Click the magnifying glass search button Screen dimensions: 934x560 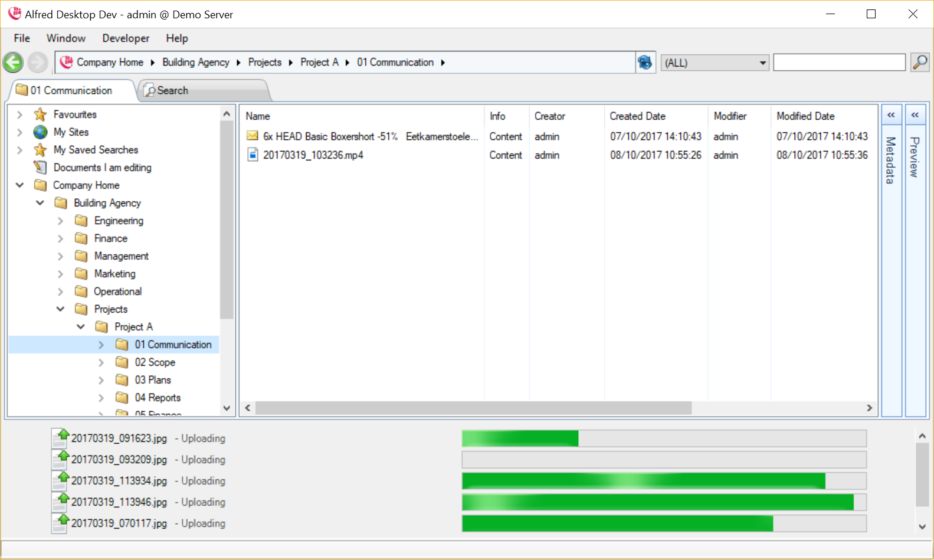point(920,62)
